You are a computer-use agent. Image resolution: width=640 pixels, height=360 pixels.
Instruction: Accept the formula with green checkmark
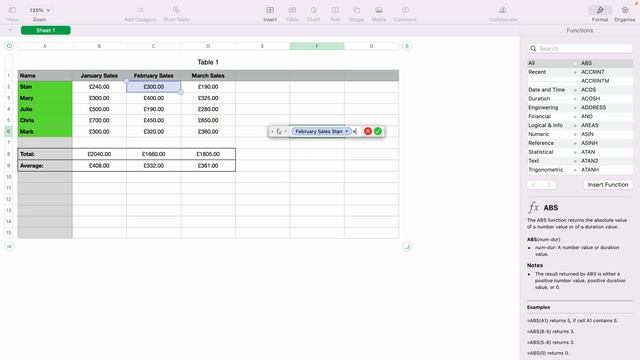click(x=378, y=131)
